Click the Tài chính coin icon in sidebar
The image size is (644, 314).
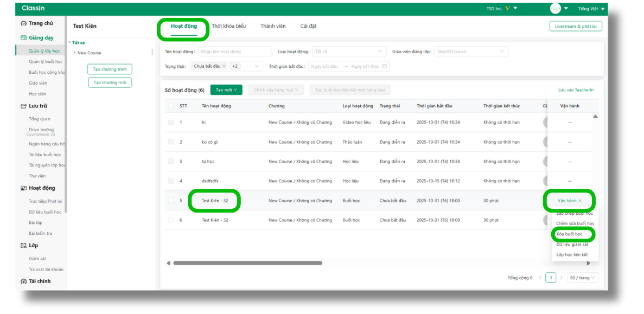click(23, 281)
